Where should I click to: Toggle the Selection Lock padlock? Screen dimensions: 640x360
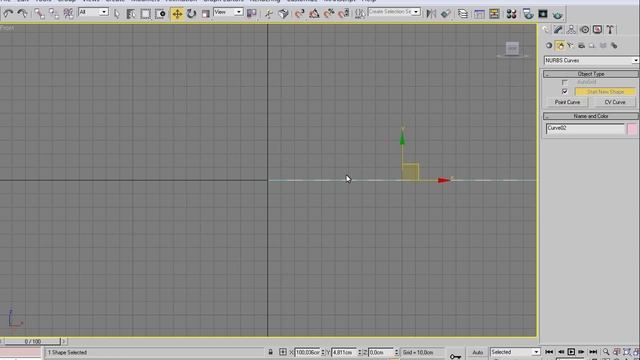click(270, 352)
